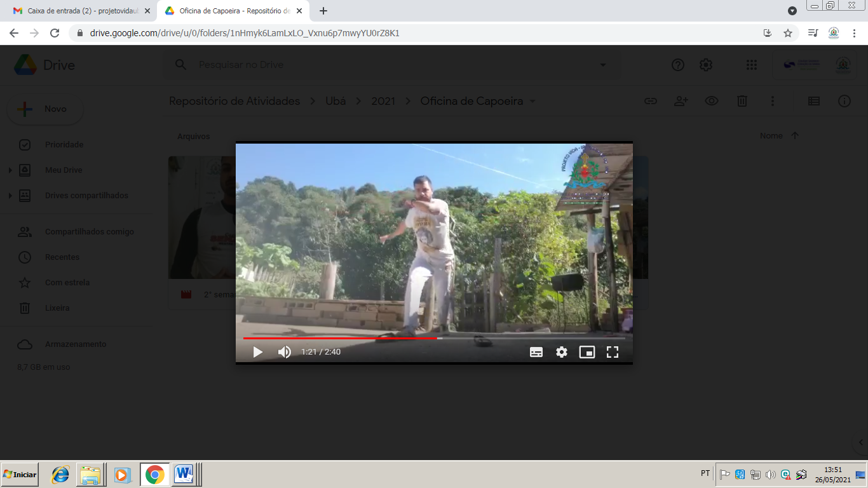Switch to list layout view
868x488 pixels.
[813, 101]
